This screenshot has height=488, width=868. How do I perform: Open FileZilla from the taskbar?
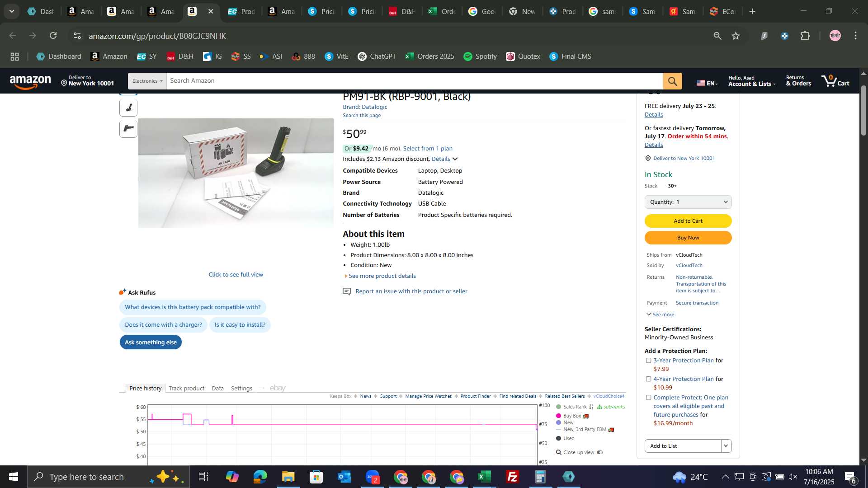point(512,477)
